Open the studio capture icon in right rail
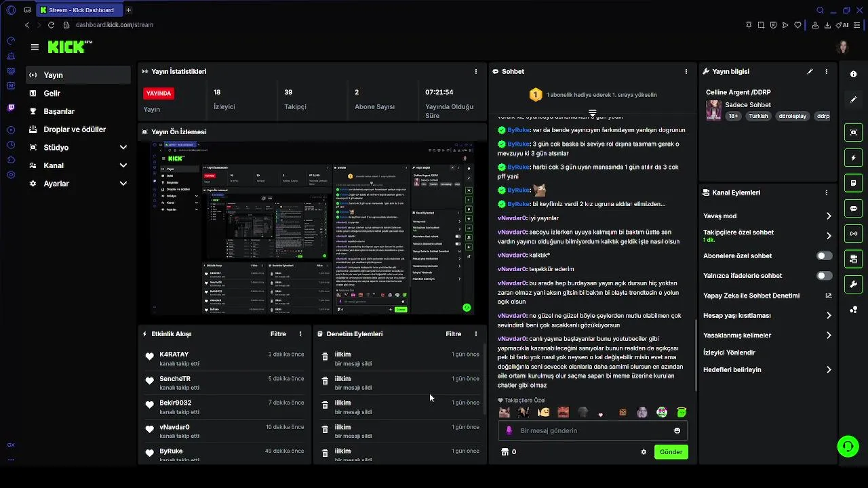868x488 pixels. pos(854,132)
